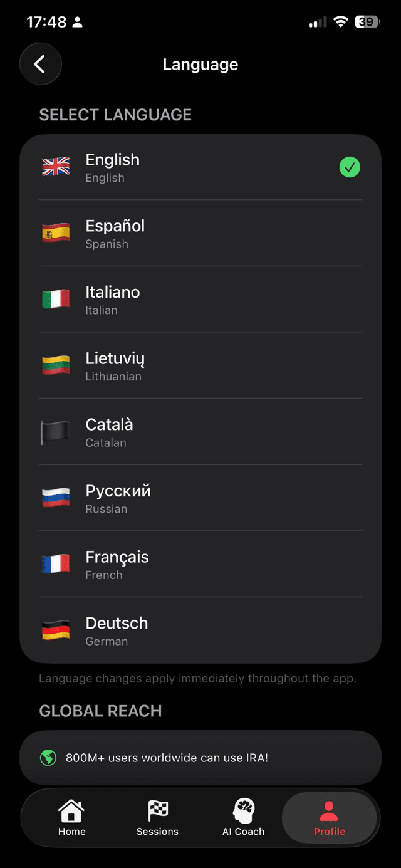401x868 pixels.
Task: Tap the back chevron to leave Language settings
Action: pos(40,64)
